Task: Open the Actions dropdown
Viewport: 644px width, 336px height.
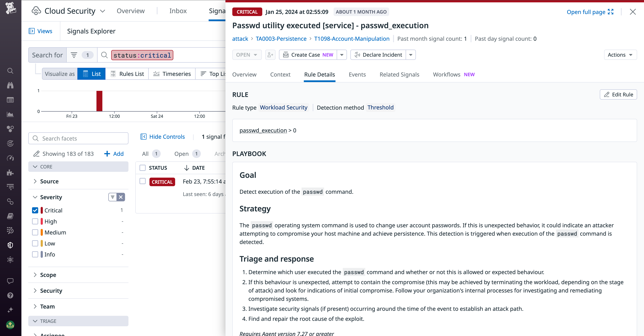Action: [x=620, y=55]
